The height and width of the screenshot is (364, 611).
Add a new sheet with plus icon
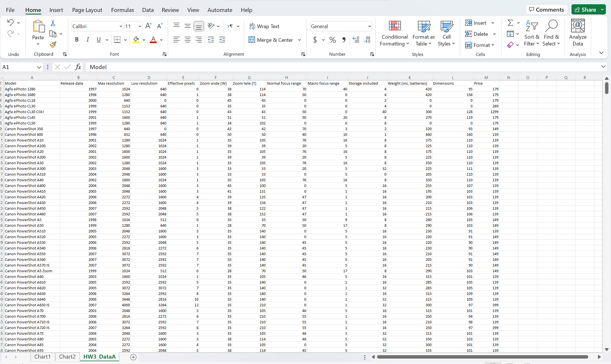click(x=133, y=357)
